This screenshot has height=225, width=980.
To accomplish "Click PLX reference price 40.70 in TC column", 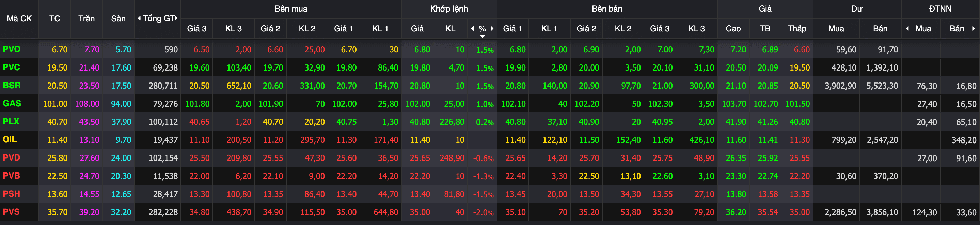I will [x=58, y=122].
